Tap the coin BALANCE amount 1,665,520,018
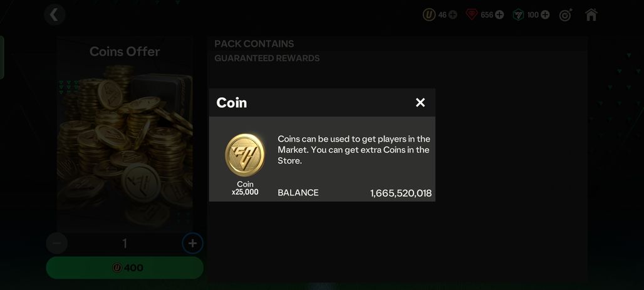Viewport: 644px width, 290px height. 401,193
